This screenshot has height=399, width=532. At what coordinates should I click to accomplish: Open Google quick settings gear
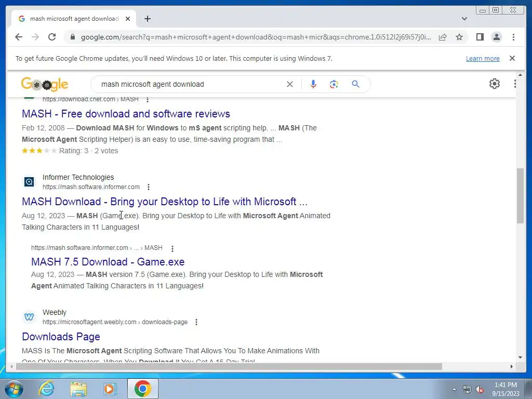coord(495,84)
